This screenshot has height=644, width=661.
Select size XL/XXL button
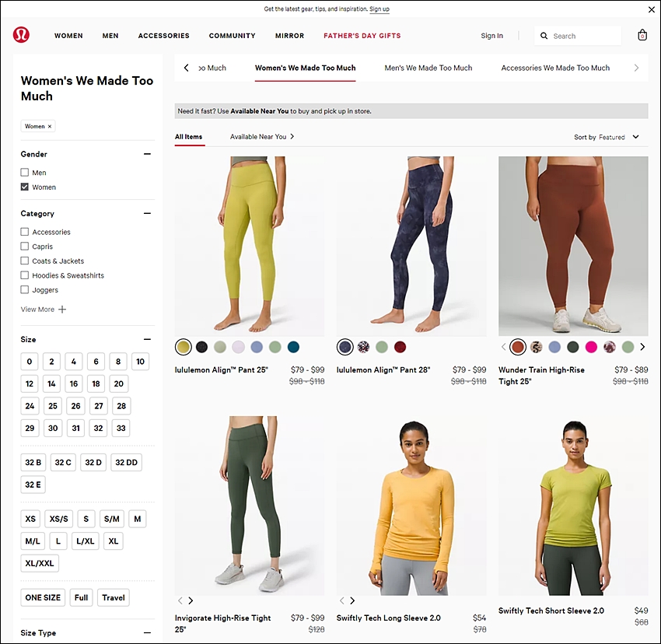click(x=40, y=563)
